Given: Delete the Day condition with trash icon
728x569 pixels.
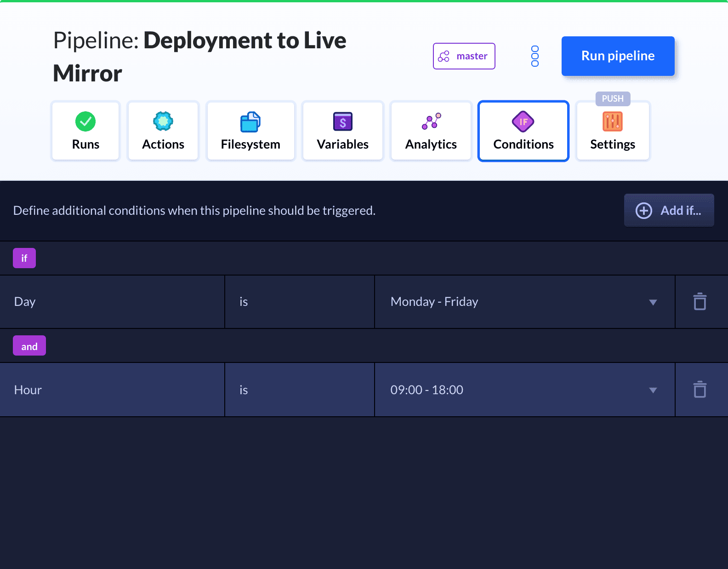Looking at the screenshot, I should (x=700, y=302).
